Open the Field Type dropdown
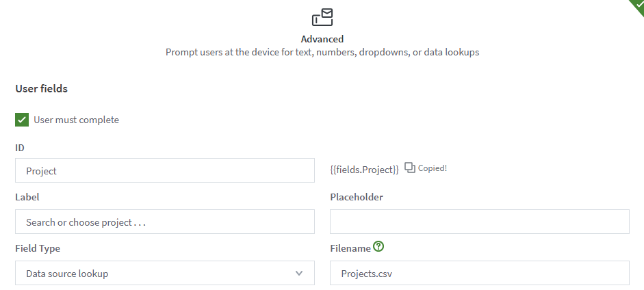Screen dimensions: 644x290 click(164, 273)
